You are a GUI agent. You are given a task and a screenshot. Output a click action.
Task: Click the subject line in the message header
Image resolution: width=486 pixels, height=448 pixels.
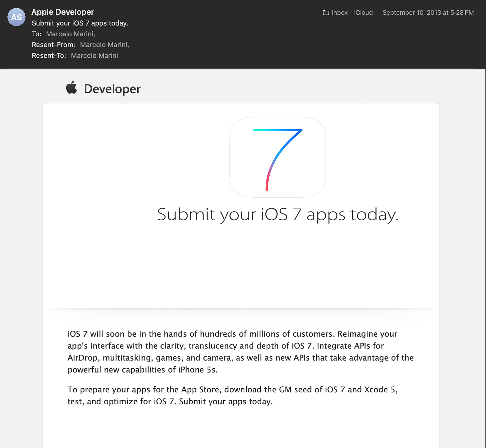click(x=80, y=23)
